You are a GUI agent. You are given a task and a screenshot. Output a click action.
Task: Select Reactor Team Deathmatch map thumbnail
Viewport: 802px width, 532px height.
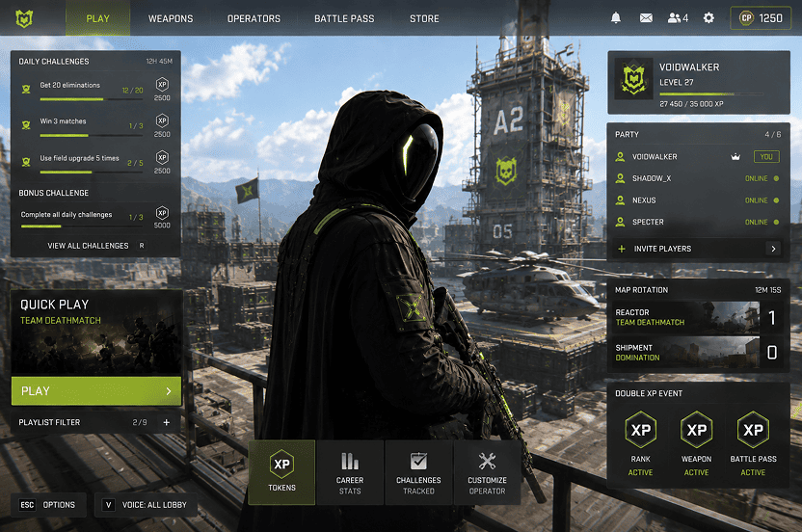(x=685, y=318)
